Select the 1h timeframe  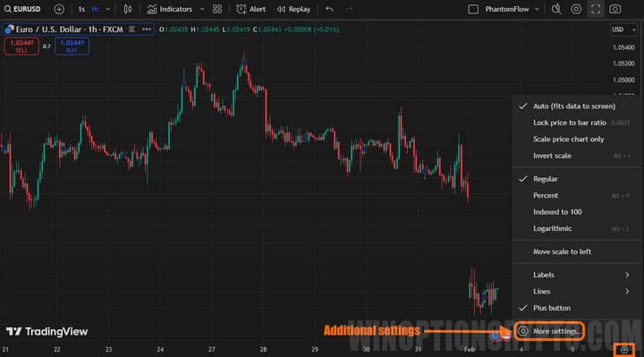coord(95,9)
